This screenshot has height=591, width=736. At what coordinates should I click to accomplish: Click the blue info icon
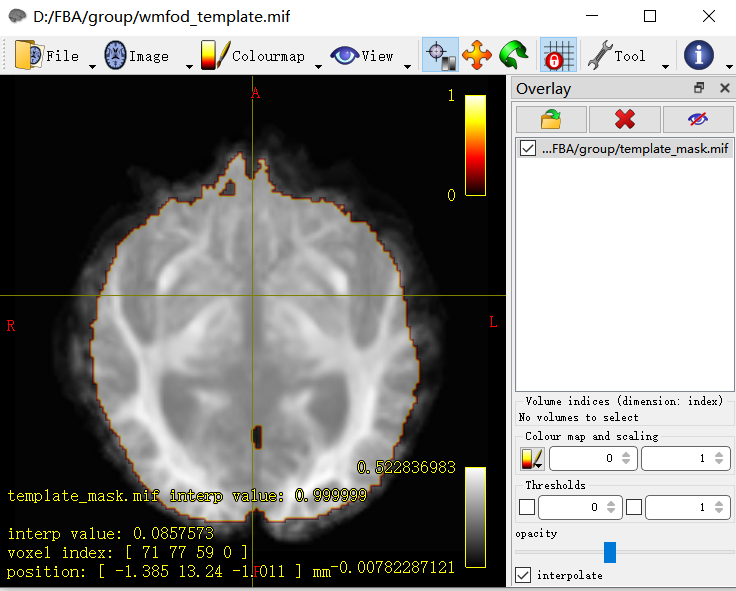click(x=698, y=56)
